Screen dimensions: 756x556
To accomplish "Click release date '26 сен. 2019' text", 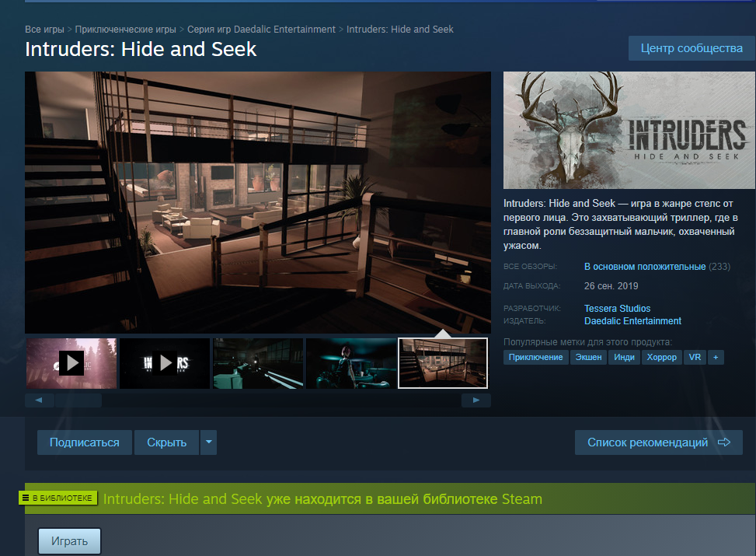I will [611, 286].
